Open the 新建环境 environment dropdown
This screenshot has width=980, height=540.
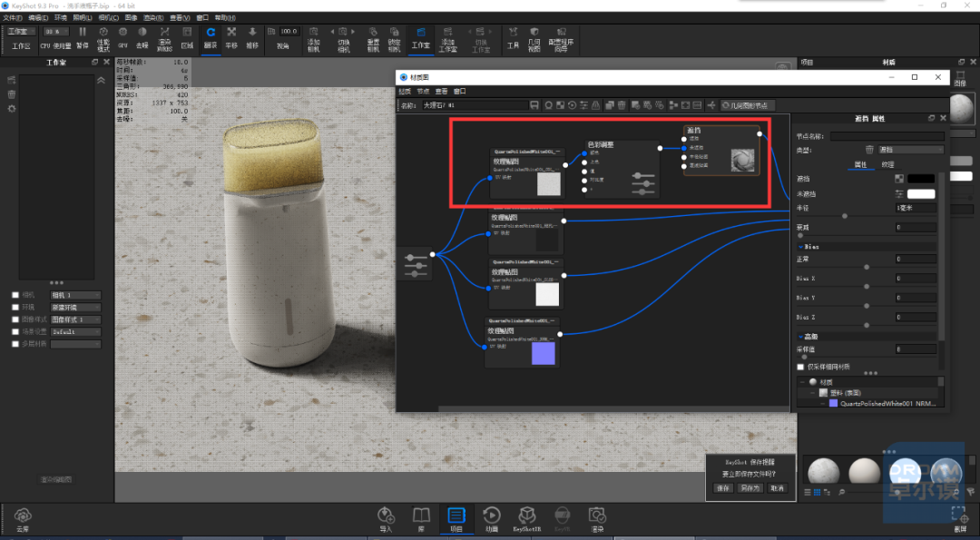click(75, 307)
